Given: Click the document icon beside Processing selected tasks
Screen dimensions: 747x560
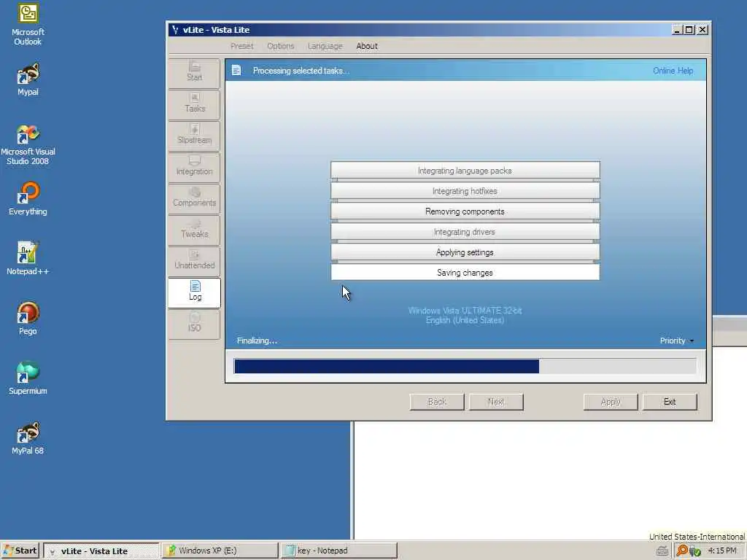Looking at the screenshot, I should (236, 71).
